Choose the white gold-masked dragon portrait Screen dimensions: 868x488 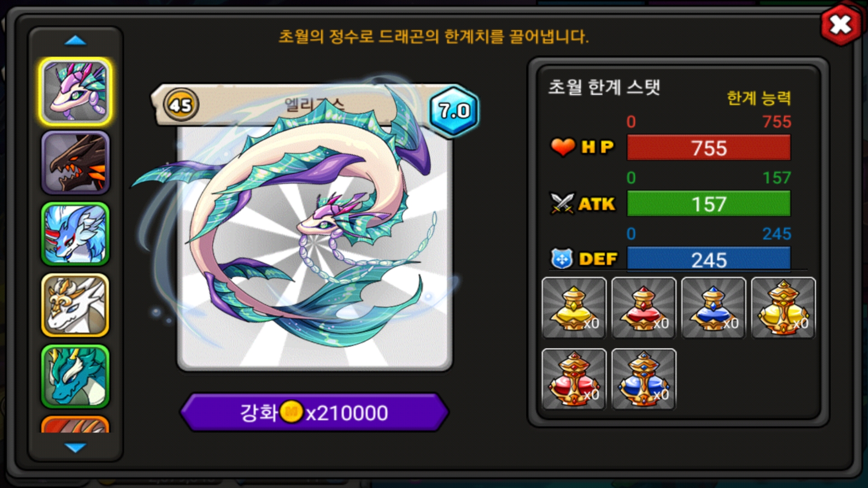75,305
